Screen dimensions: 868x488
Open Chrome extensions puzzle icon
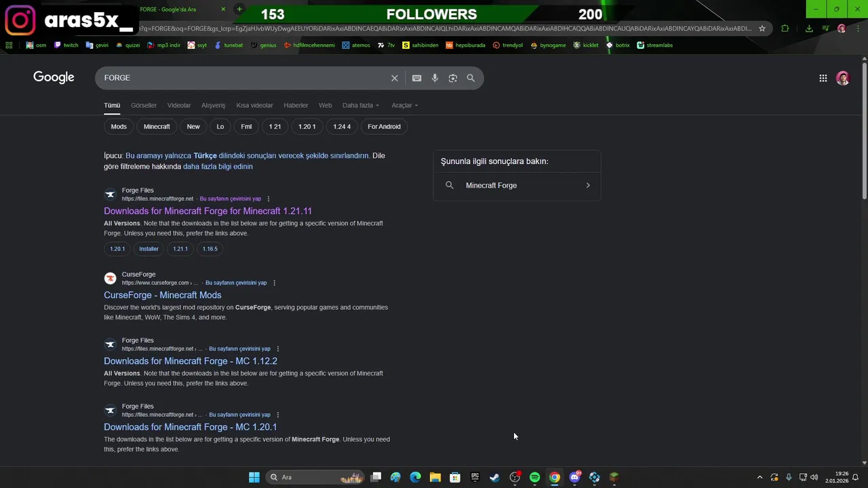[x=785, y=28]
